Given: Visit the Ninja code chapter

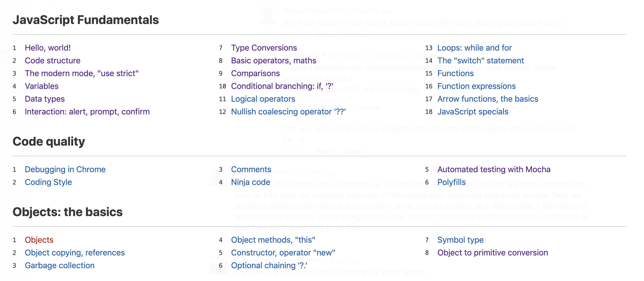Looking at the screenshot, I should (250, 182).
